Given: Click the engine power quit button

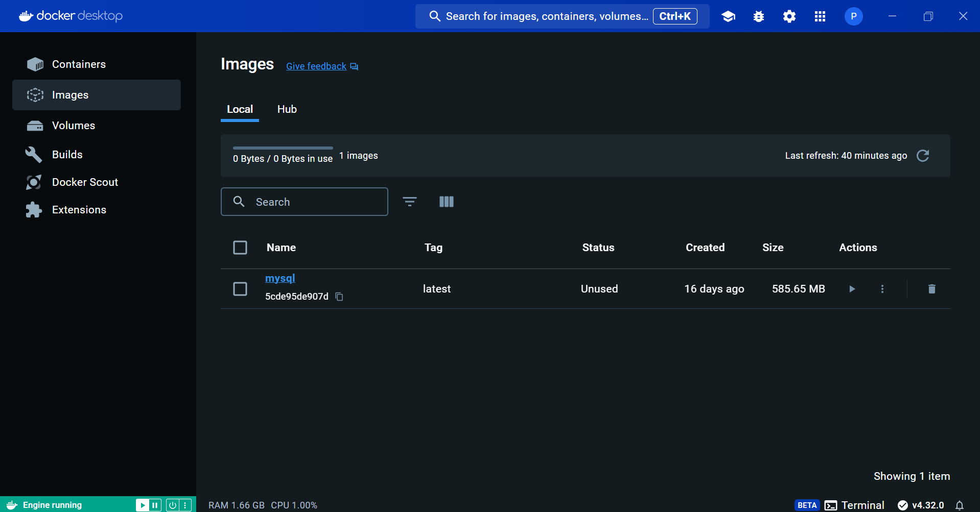Looking at the screenshot, I should point(173,505).
